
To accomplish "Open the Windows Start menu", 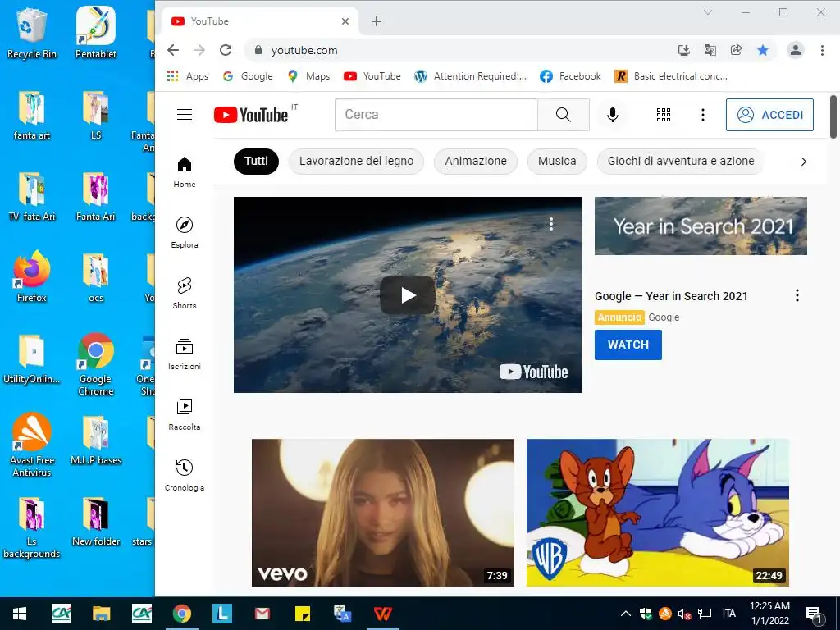I will tap(20, 614).
